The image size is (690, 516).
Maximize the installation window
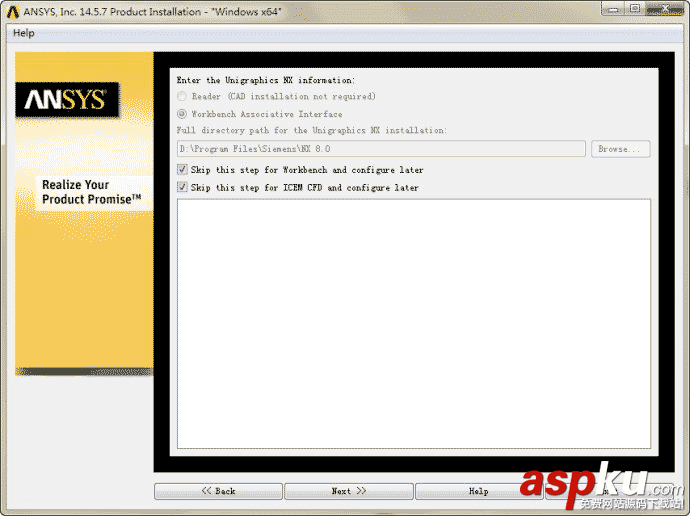coord(635,9)
